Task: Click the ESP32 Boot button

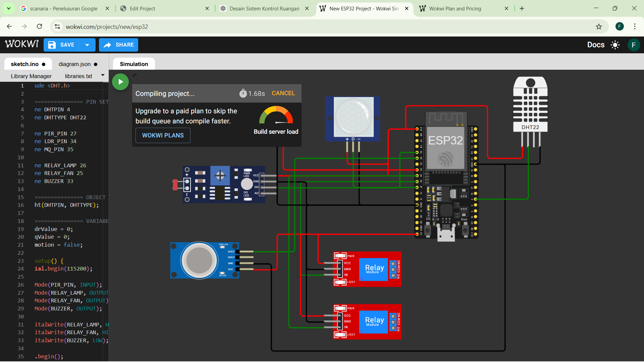Action: click(x=465, y=230)
